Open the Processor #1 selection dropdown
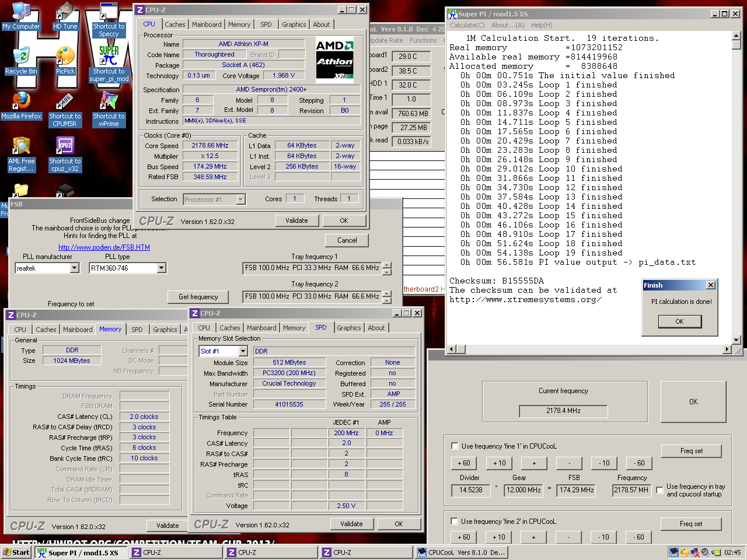This screenshot has height=560, width=747. pos(240,199)
